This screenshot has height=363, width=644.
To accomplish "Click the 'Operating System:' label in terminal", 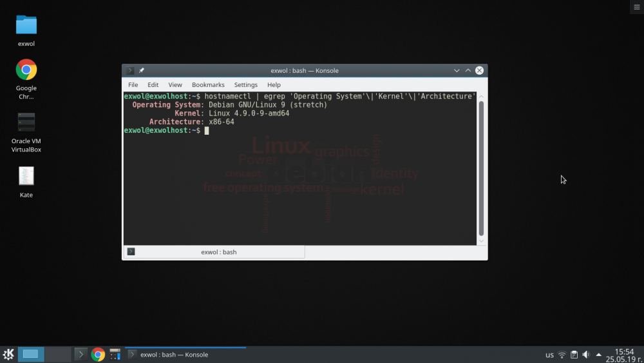I will [168, 105].
